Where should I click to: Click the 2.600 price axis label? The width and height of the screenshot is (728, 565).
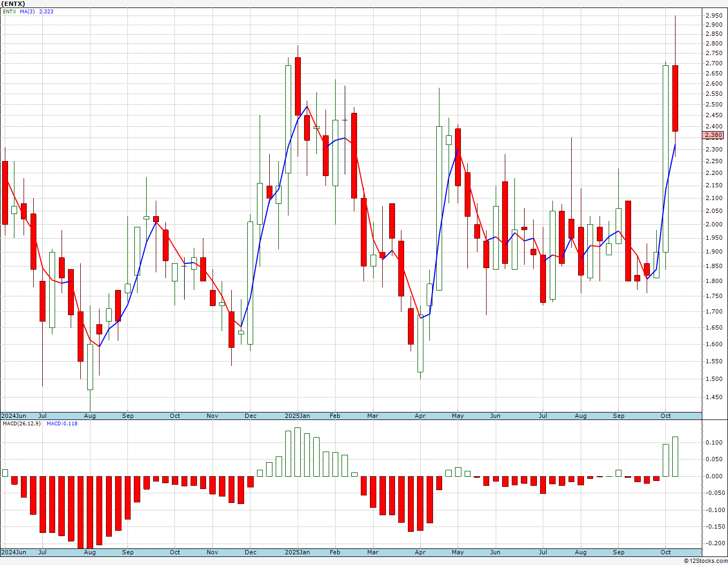click(x=714, y=83)
